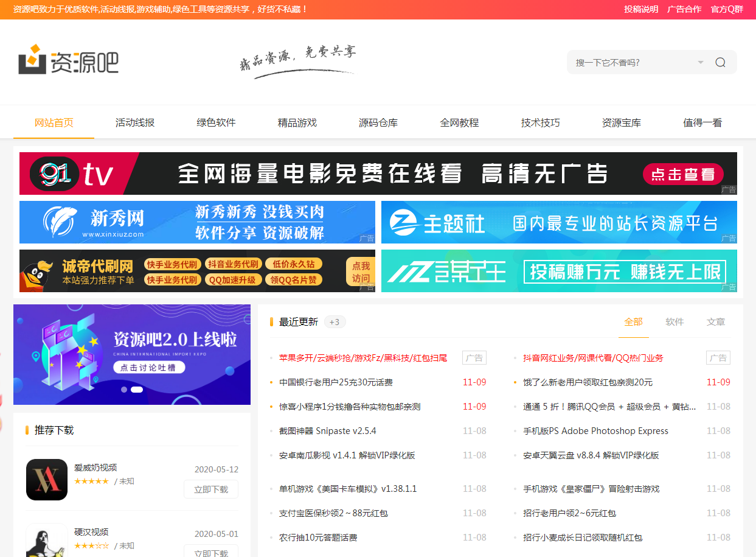Screen dimensions: 756x557
Task: Click the search magnifier icon
Action: point(720,62)
